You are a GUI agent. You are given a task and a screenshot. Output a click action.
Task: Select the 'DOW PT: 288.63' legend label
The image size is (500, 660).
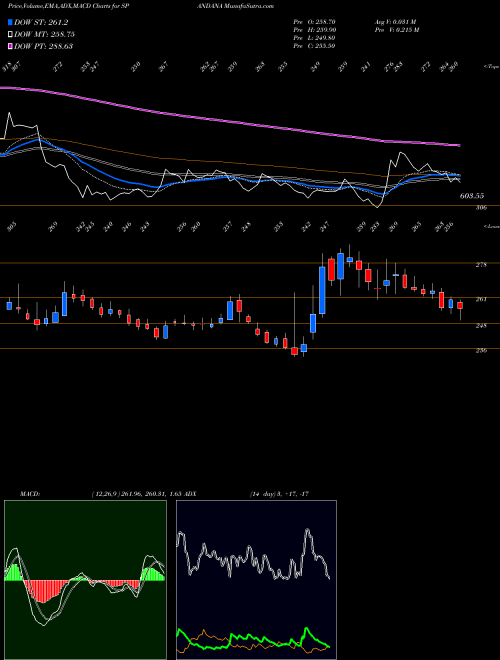[43, 46]
